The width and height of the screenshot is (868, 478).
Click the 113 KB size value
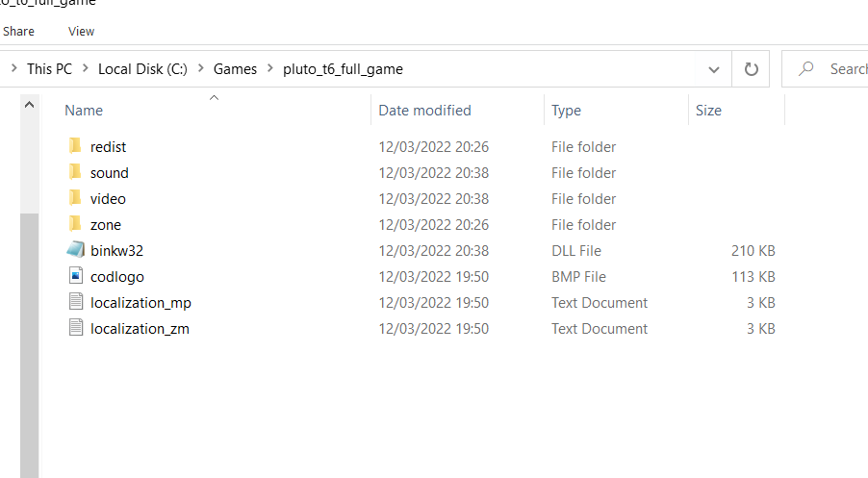tap(753, 277)
